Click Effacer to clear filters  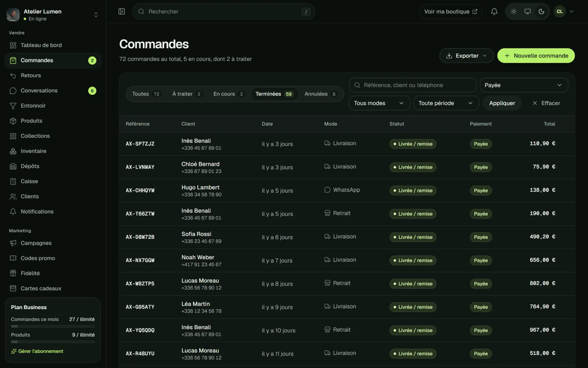click(546, 103)
